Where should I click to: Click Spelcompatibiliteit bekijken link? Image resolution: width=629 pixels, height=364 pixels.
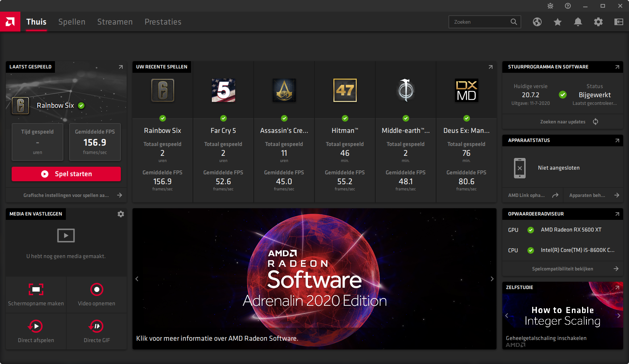coord(563,269)
